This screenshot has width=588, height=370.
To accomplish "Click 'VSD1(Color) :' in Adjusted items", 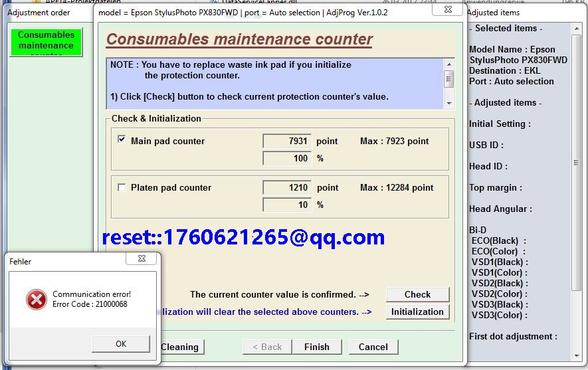I will click(x=500, y=272).
